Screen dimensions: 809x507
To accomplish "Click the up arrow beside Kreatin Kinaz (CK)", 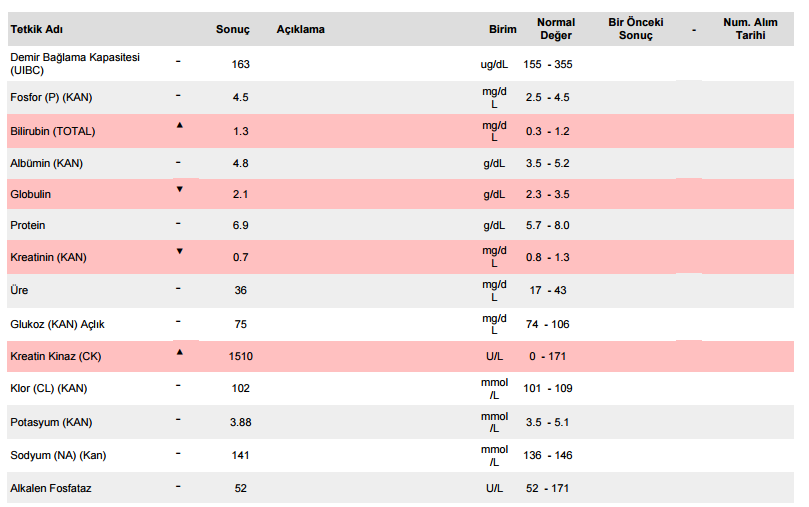I will 180,352.
